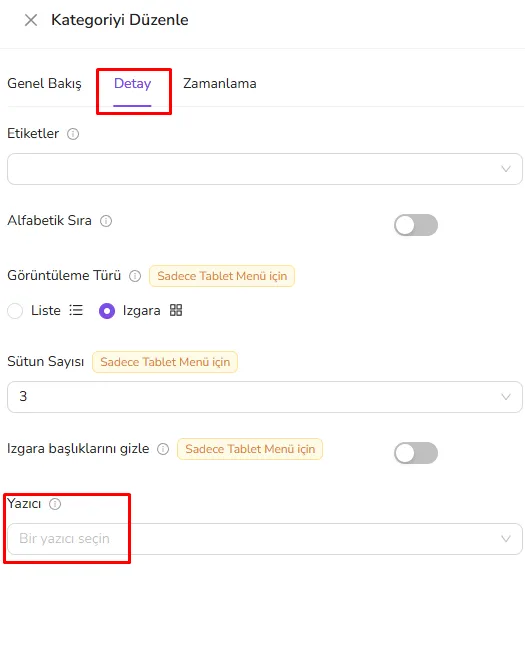Click the Bir yazıcı seçin field
Image resolution: width=525 pixels, height=647 pixels.
[x=265, y=539]
